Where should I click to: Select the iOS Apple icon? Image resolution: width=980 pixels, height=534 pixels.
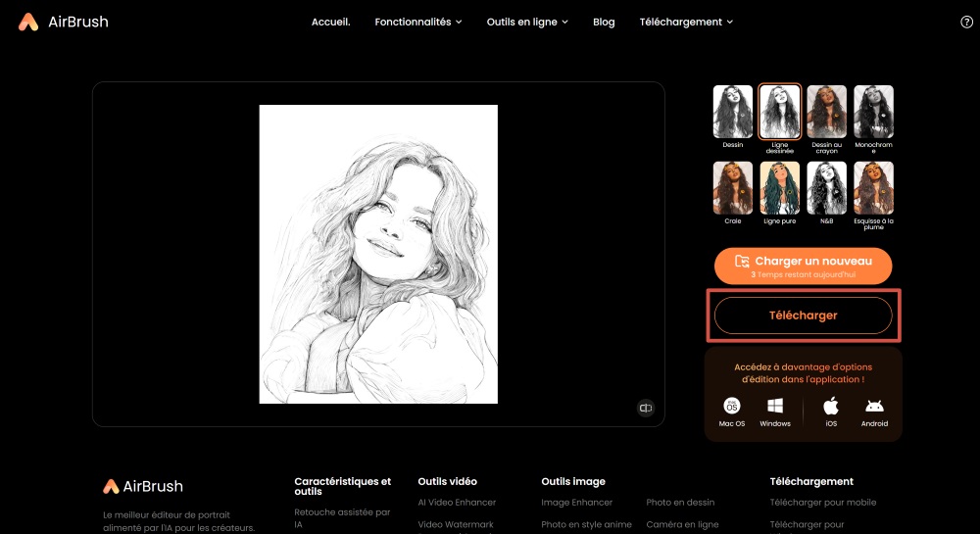coord(831,406)
